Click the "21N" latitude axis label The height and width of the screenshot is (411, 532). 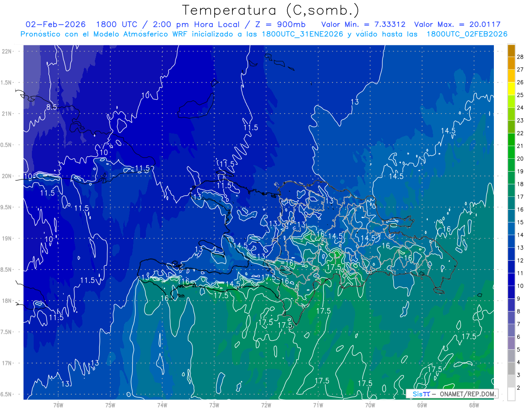pos(6,114)
